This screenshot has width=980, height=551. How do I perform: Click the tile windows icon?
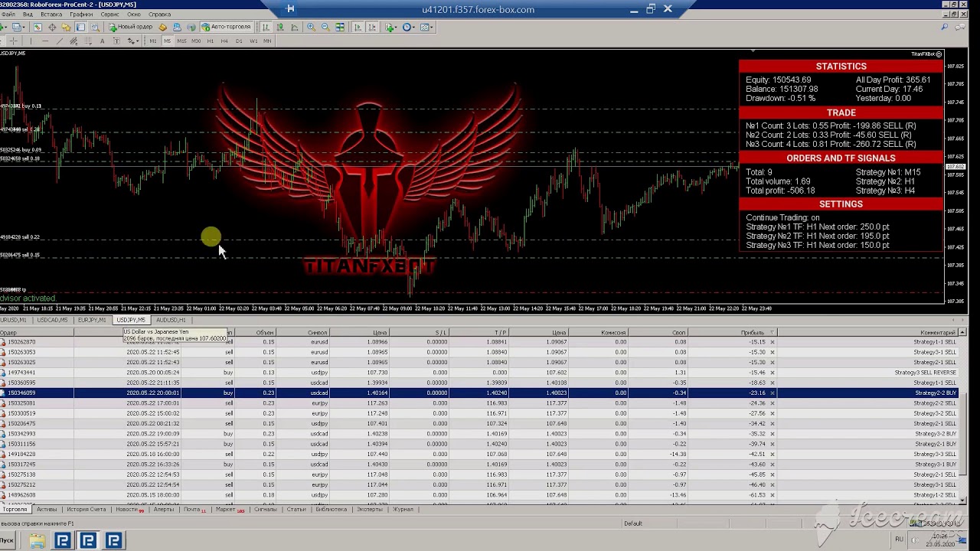(x=340, y=27)
